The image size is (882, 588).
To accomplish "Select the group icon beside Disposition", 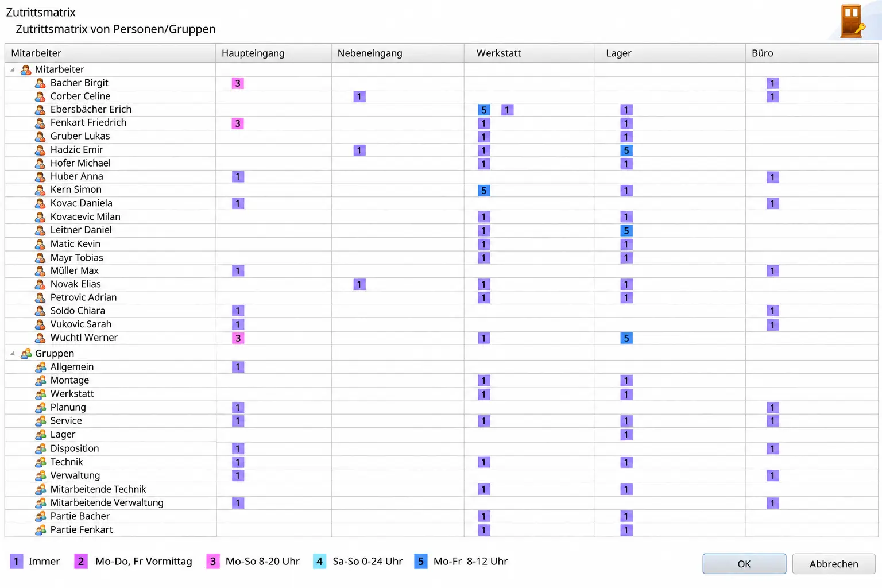I will (x=40, y=448).
